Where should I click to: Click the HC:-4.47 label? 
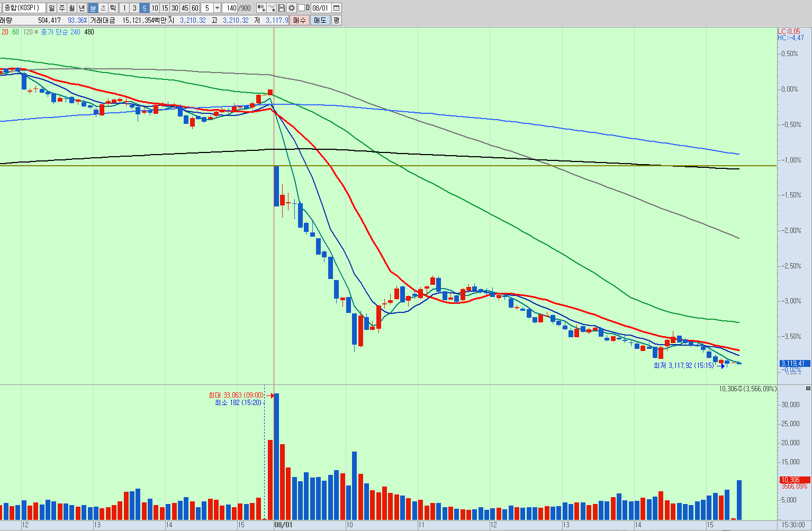(790, 38)
